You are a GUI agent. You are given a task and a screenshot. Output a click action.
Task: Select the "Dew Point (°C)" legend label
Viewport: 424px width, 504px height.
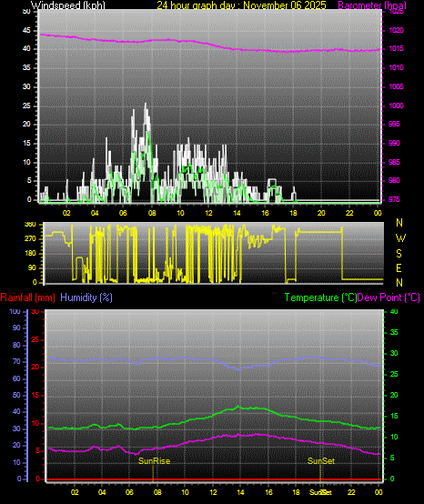[x=389, y=297]
